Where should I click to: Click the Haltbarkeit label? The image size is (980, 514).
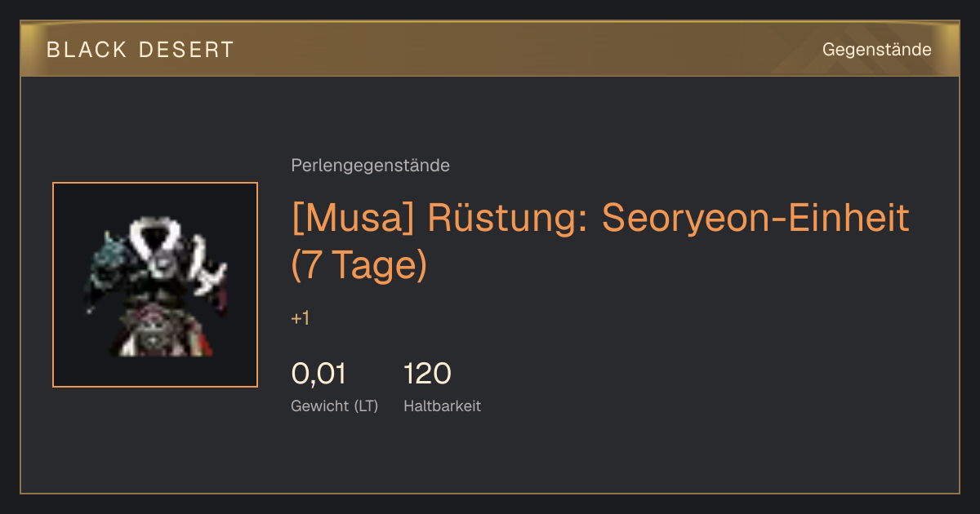pyautogui.click(x=442, y=405)
